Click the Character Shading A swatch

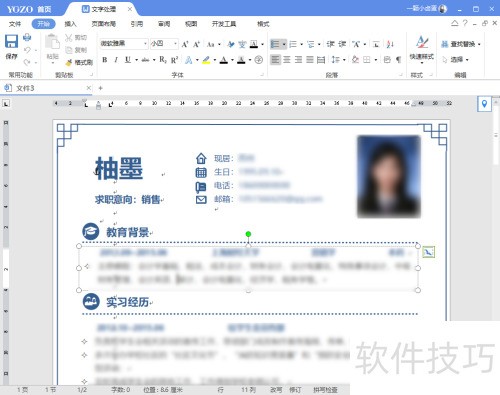pyautogui.click(x=241, y=60)
